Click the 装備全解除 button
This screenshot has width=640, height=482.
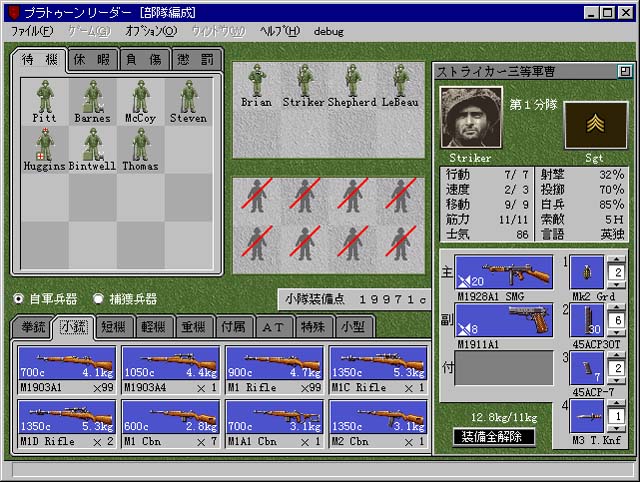pos(493,437)
